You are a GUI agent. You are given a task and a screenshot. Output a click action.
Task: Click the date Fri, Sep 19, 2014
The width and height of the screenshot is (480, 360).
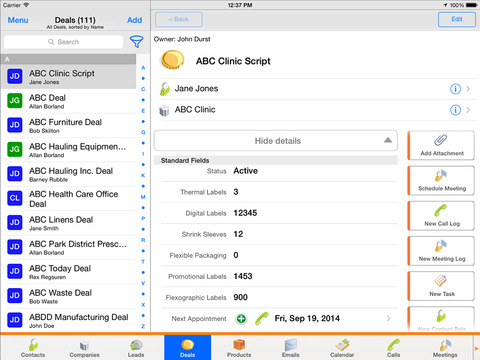point(307,319)
